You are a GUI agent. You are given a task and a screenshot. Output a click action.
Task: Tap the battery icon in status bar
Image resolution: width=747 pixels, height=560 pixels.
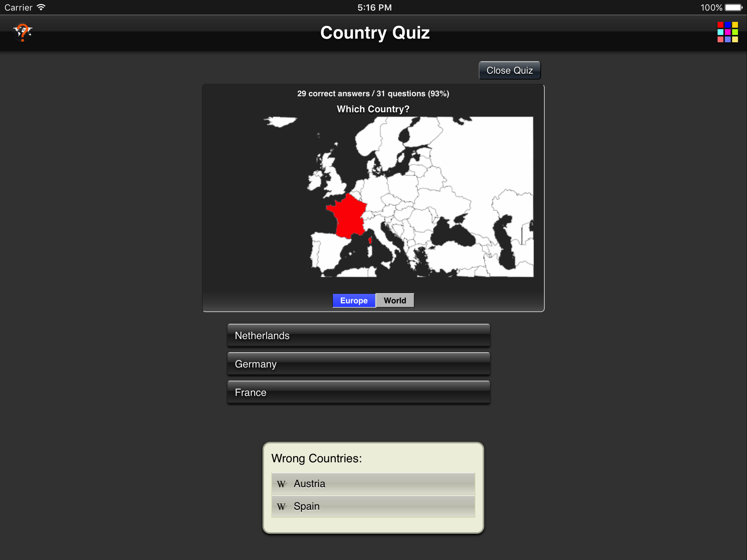(x=733, y=7)
